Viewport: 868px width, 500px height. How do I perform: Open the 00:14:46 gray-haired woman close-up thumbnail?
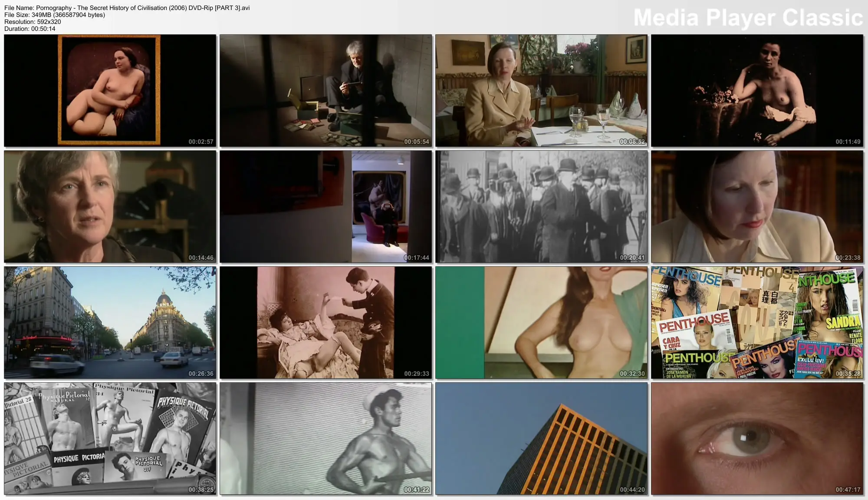[110, 206]
